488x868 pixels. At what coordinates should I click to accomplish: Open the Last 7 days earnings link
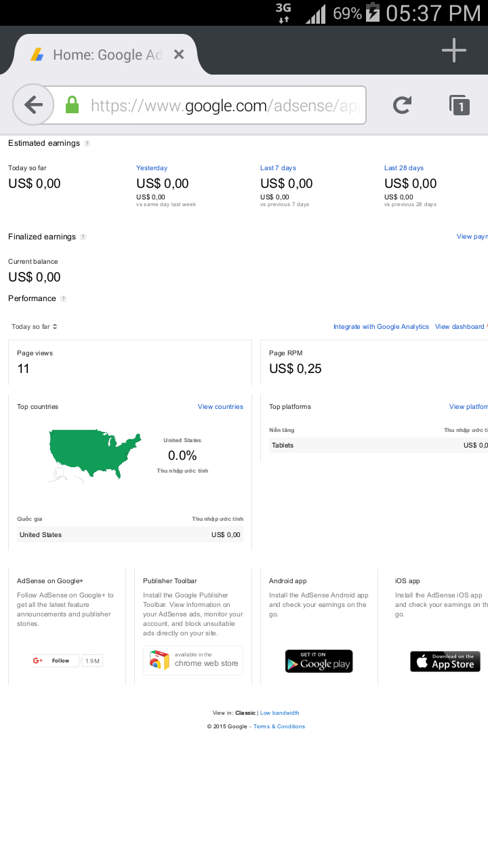point(278,168)
